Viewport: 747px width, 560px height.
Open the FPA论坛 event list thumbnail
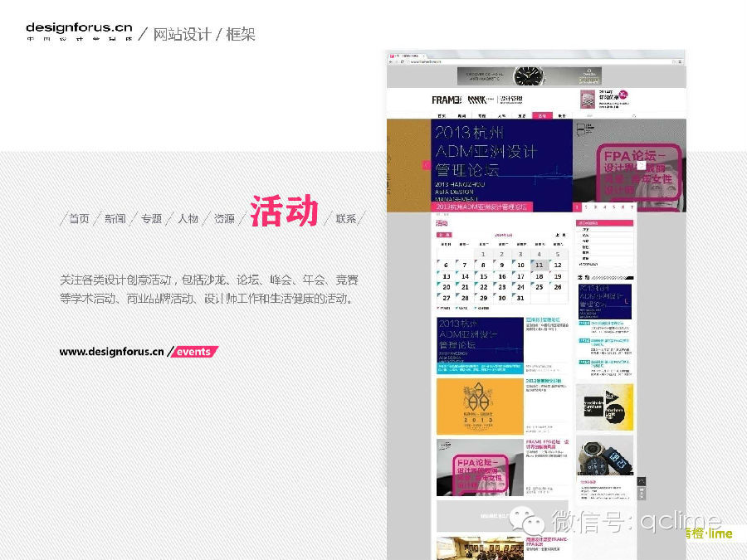point(480,468)
